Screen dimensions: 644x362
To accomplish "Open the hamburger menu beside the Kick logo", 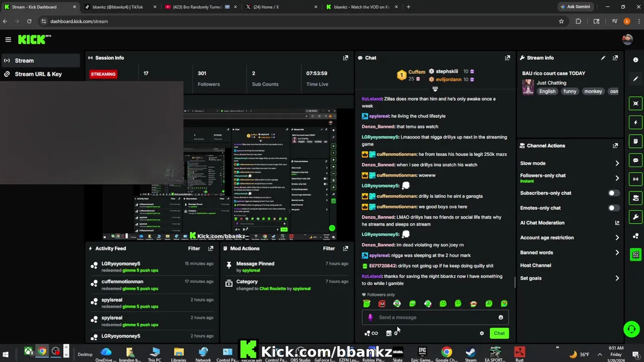I will tap(8, 39).
